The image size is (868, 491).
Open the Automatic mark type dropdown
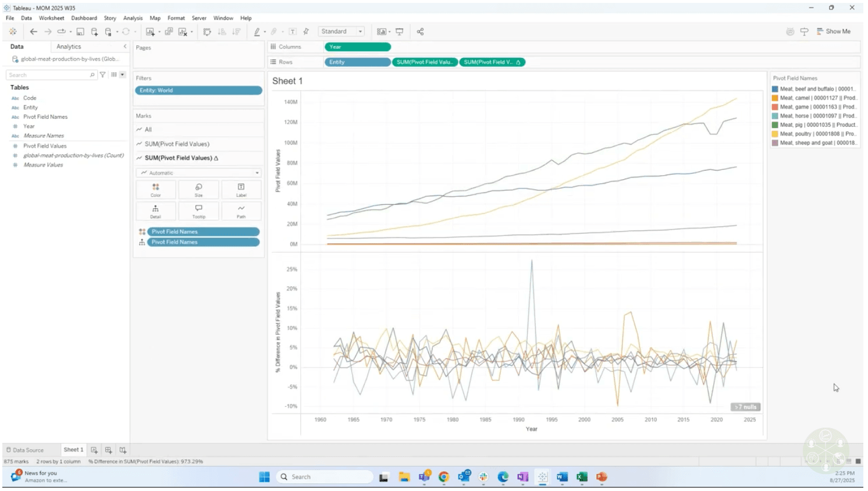(x=198, y=173)
